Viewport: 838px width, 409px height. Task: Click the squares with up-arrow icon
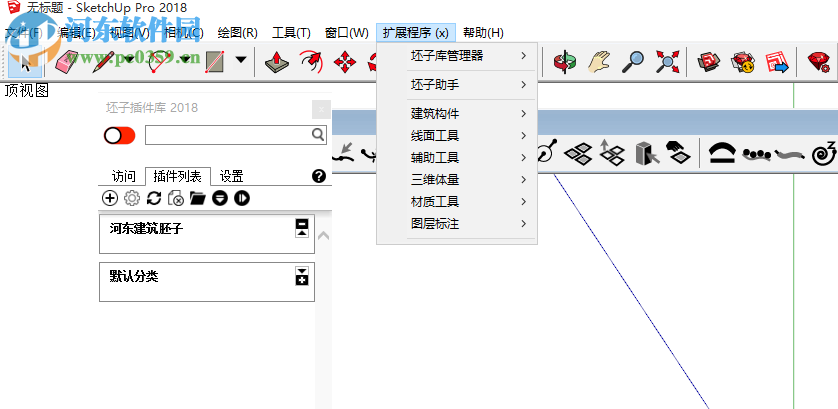612,152
